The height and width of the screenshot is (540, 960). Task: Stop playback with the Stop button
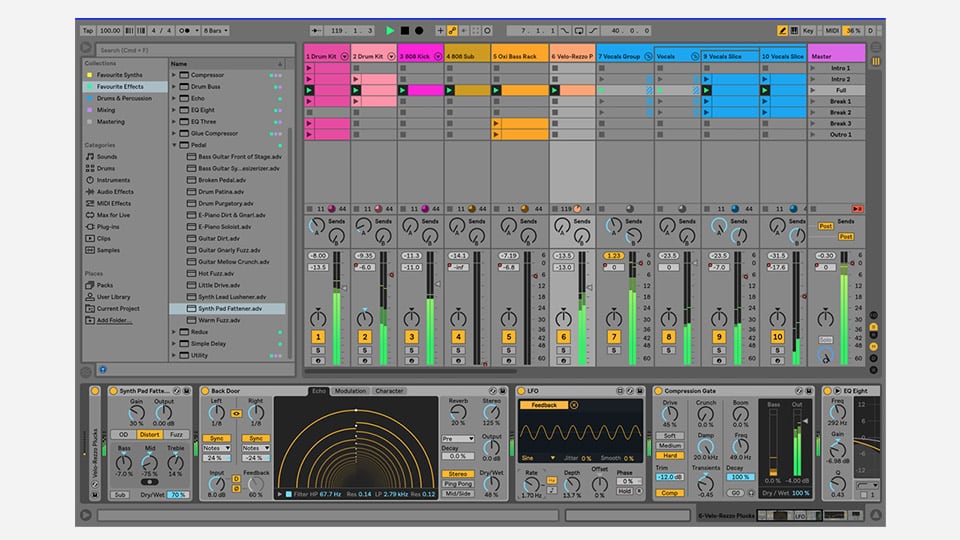click(x=405, y=30)
